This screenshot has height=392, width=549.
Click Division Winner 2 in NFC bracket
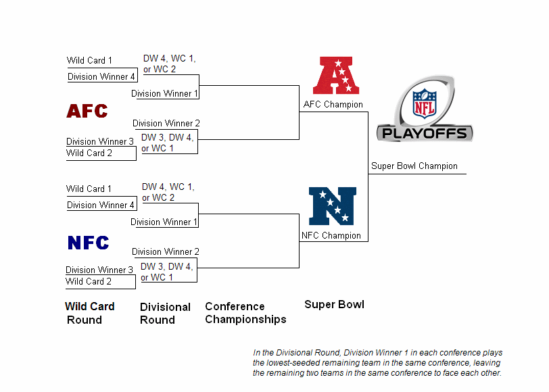click(166, 251)
